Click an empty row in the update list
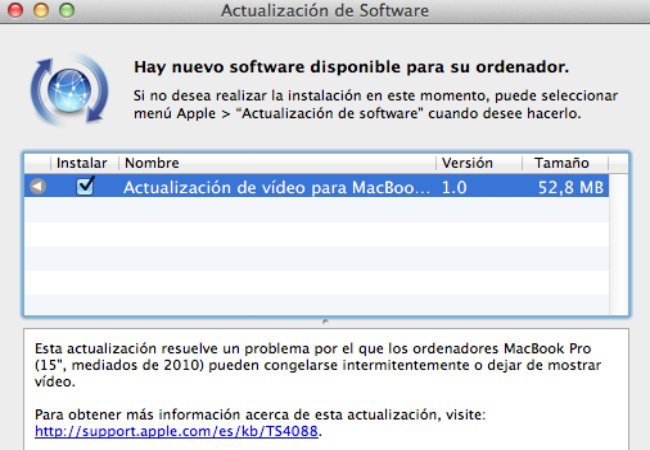The width and height of the screenshot is (650, 450). 325,258
